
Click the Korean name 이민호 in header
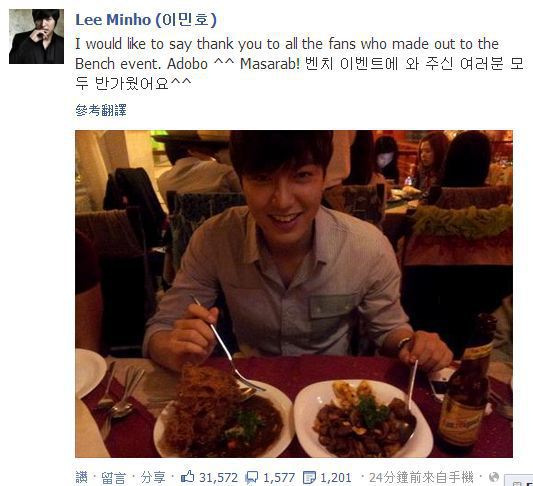coord(186,20)
